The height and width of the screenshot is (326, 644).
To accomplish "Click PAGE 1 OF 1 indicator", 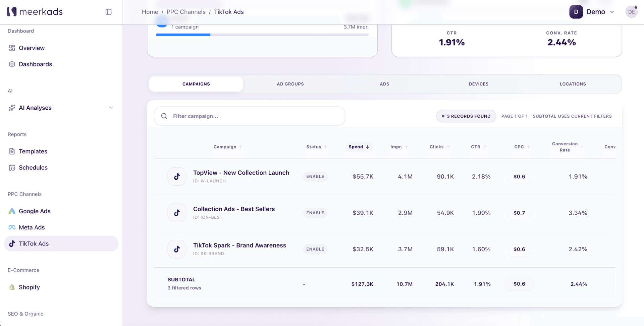I will point(514,116).
